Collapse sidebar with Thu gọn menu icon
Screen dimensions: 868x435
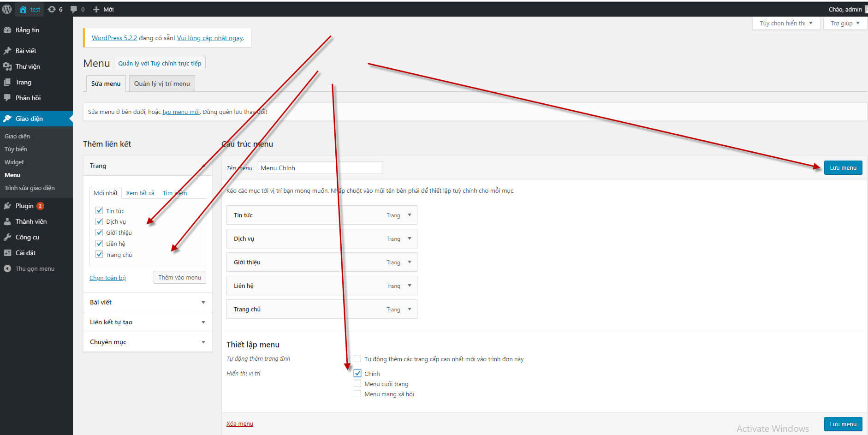point(7,268)
